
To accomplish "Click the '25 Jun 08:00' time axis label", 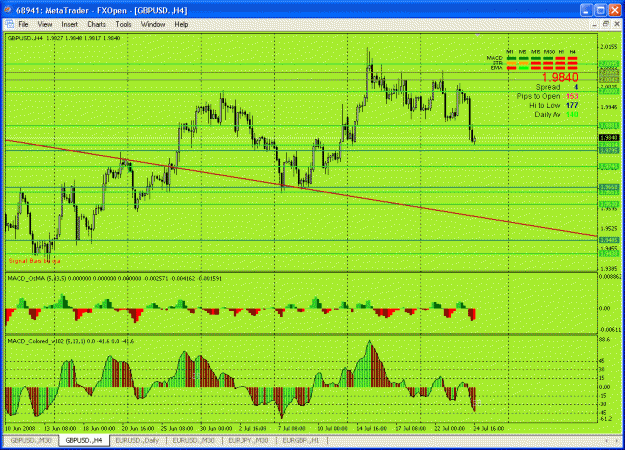I will tap(177, 428).
